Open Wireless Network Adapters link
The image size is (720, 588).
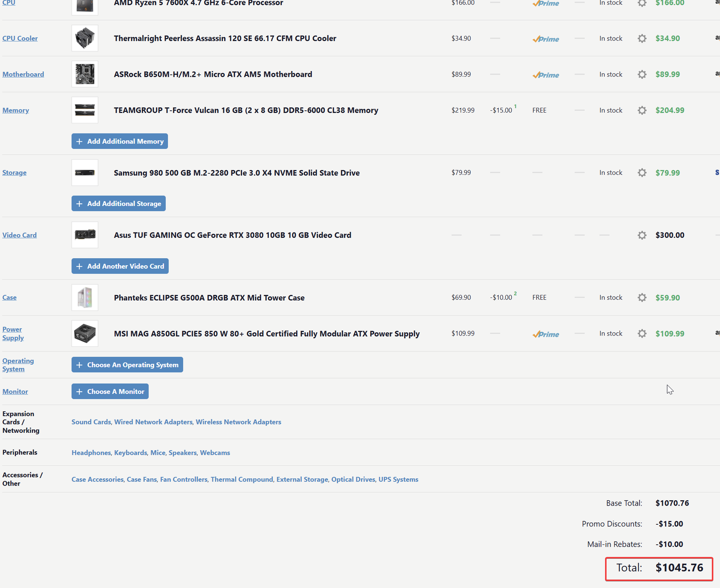[x=238, y=422]
